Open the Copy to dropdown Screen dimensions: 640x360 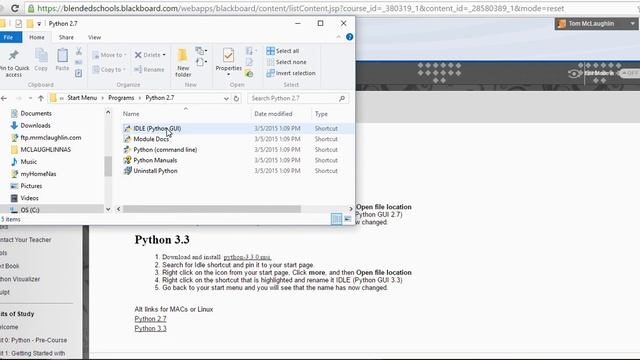[109, 70]
